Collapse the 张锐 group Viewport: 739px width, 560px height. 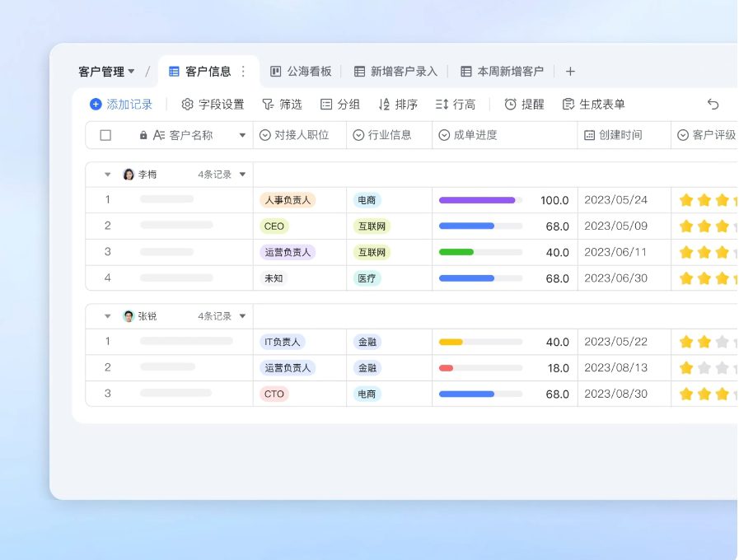click(x=107, y=316)
